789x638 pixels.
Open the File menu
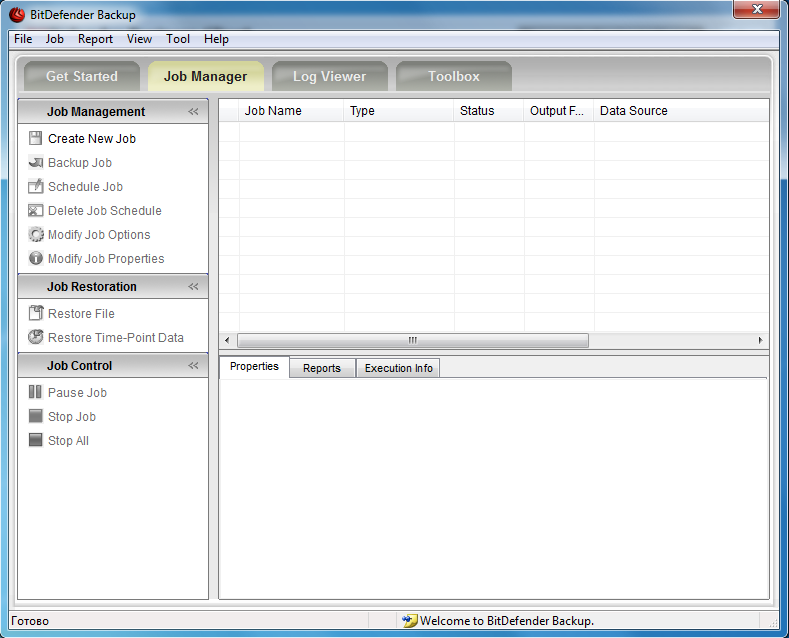click(x=23, y=39)
